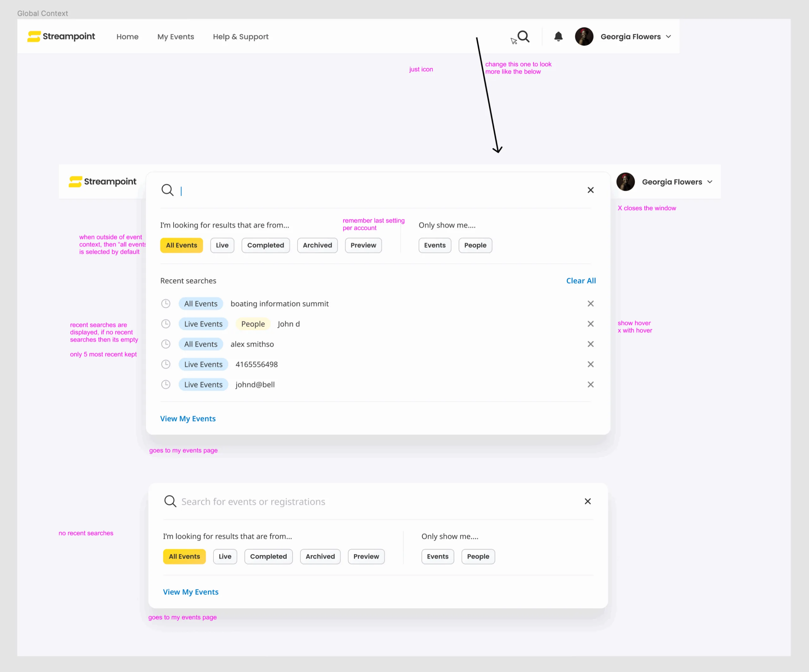Toggle Archived filter in upper search panel
The width and height of the screenshot is (809, 672).
317,246
